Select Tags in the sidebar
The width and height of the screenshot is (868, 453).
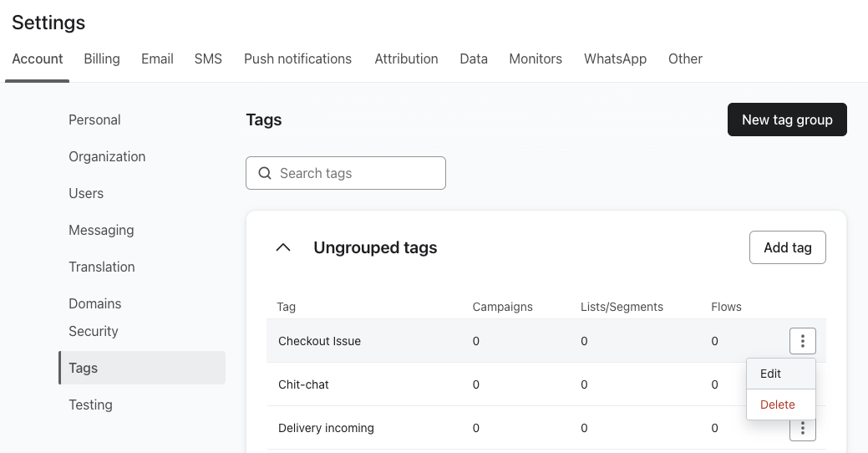[x=142, y=368]
